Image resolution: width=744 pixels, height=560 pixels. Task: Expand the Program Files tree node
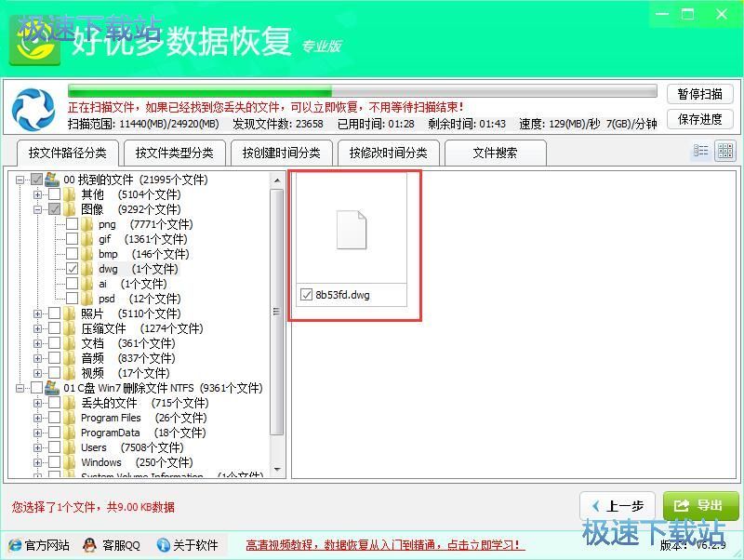pyautogui.click(x=37, y=418)
